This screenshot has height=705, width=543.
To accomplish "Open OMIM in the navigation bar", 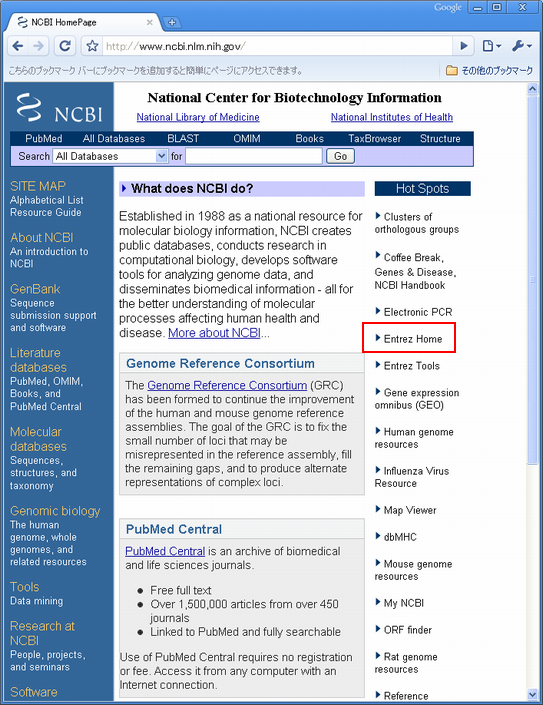I will click(x=247, y=138).
